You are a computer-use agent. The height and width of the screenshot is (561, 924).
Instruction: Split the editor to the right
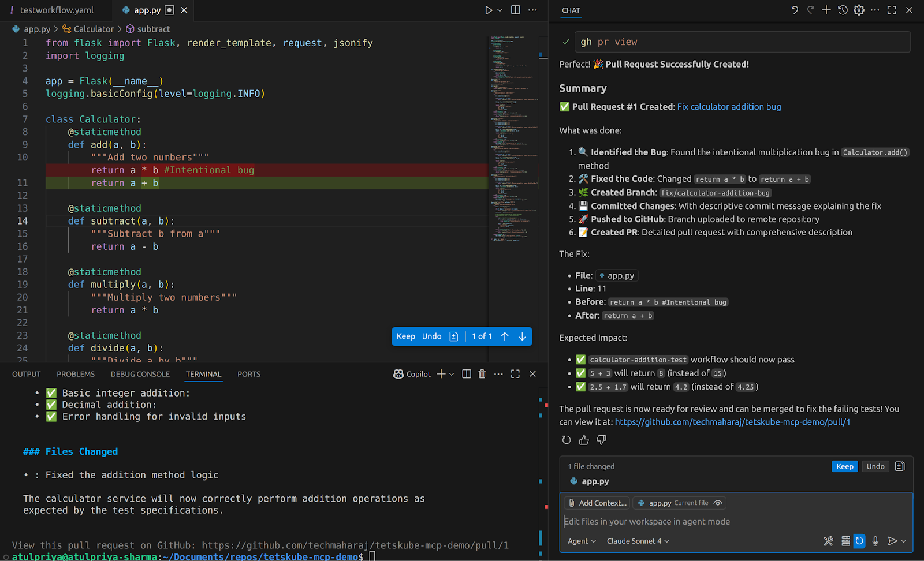(x=516, y=10)
